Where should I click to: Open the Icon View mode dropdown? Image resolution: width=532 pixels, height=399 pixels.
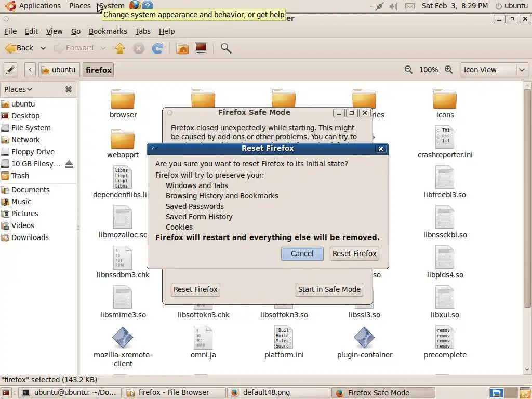[494, 70]
